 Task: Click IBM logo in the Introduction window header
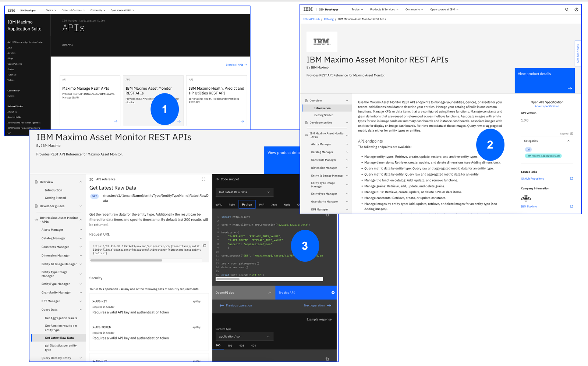coord(308,9)
